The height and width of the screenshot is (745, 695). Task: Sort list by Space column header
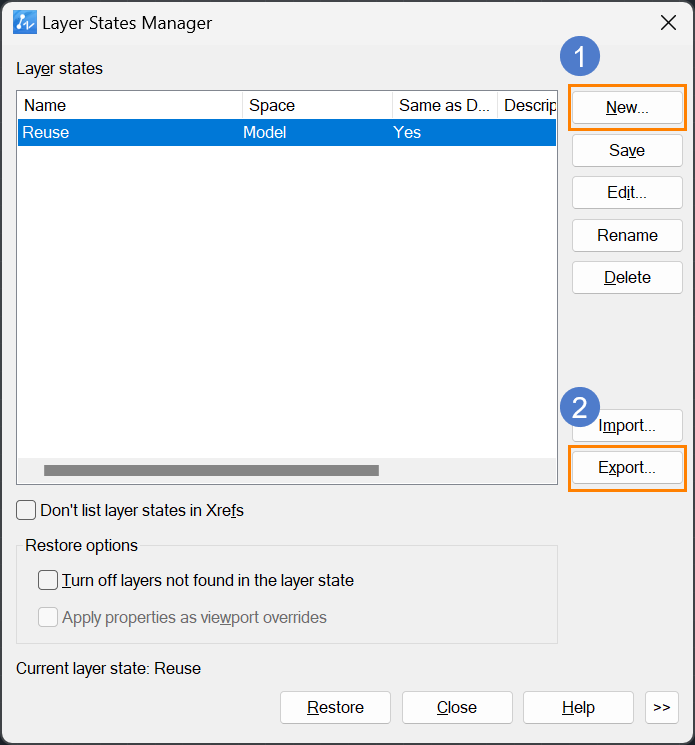pos(317,105)
